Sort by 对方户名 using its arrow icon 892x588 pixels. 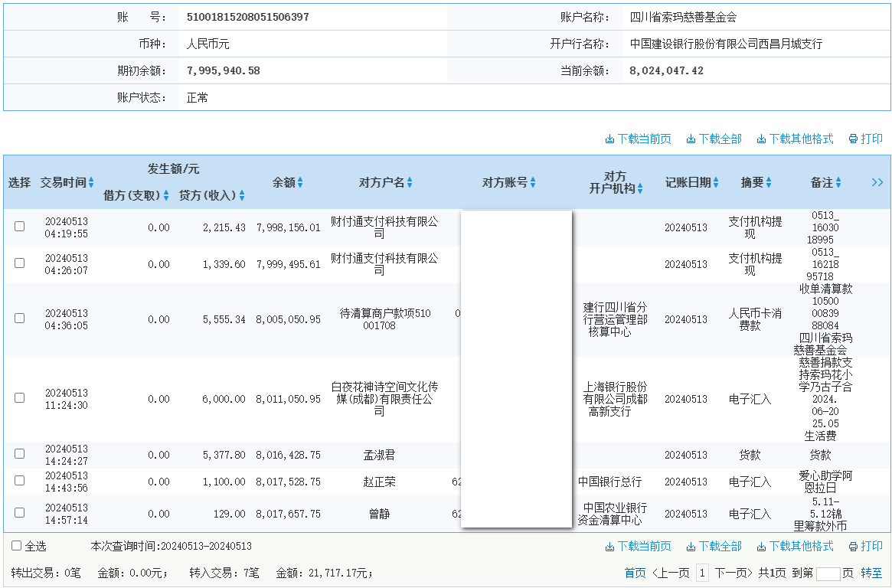(x=410, y=182)
